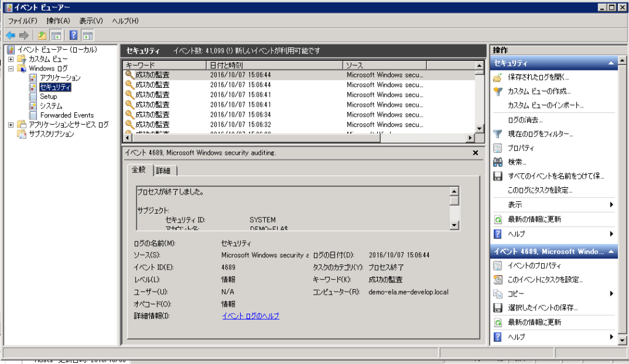Select イベント ビューアー (ローカル) root node

click(57, 50)
